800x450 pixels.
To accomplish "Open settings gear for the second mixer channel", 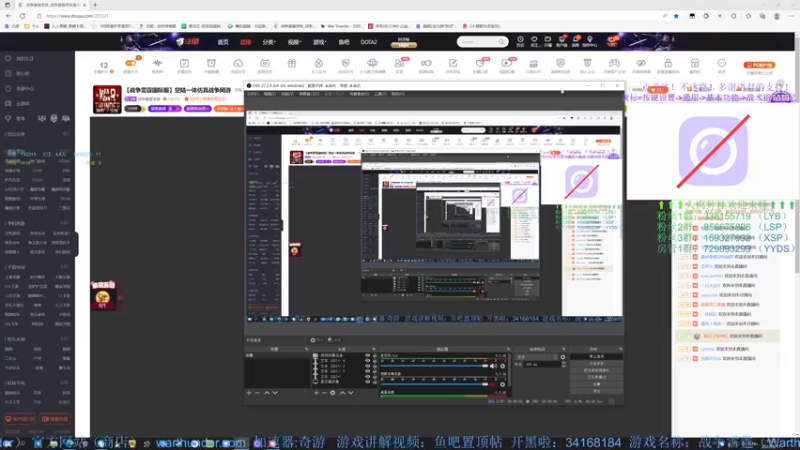I will [503, 384].
